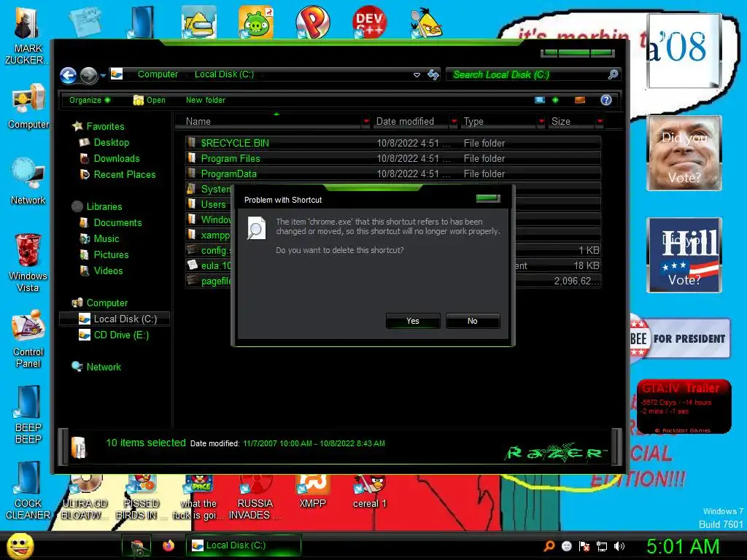This screenshot has height=560, width=747.
Task: Click Yes in the Problem with Shortcut dialog
Action: click(413, 321)
